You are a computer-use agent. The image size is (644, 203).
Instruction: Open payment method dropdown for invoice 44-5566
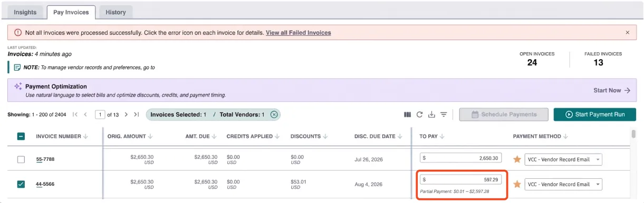tap(563, 184)
